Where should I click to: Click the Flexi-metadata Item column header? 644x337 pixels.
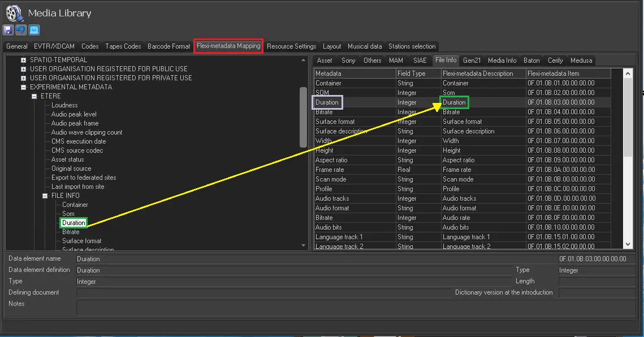[568, 74]
